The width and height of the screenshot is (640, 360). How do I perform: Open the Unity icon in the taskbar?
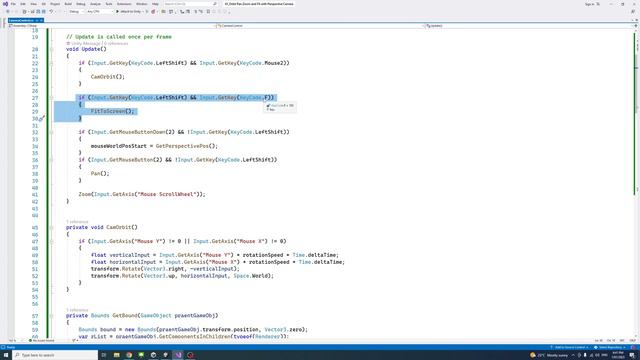point(153,355)
